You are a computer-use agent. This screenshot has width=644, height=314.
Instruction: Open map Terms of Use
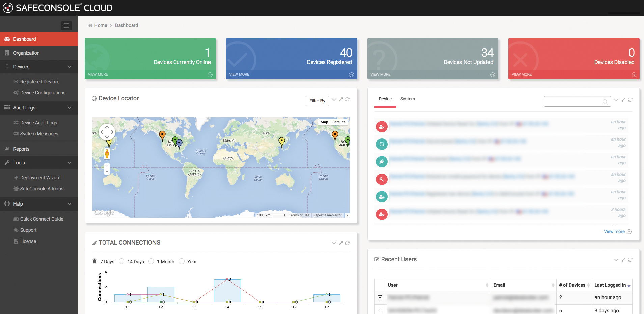(x=299, y=215)
